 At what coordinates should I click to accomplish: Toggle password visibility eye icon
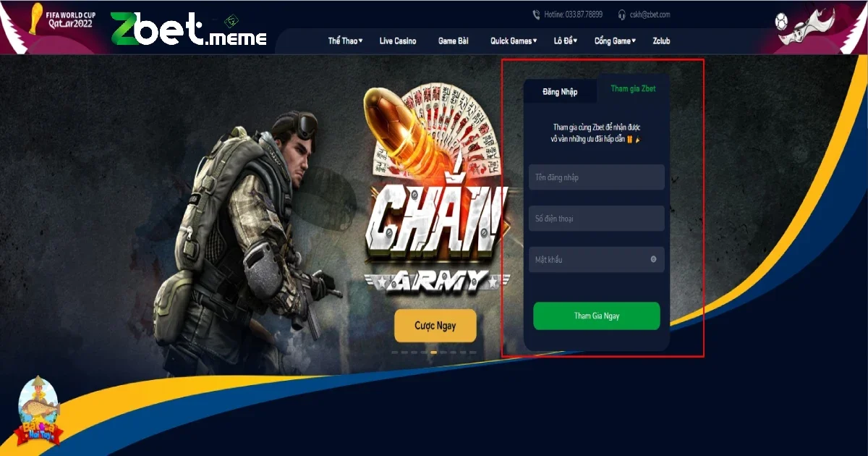[x=653, y=259]
